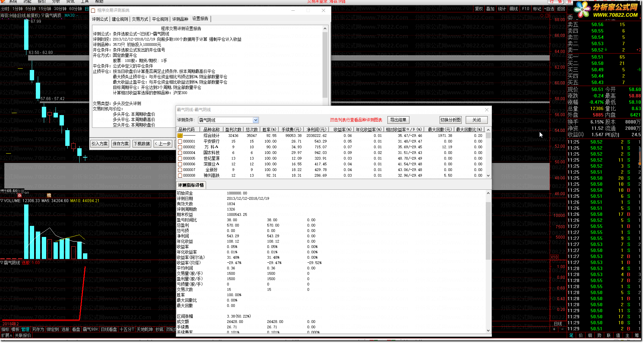
Task: Select the 笔 tab under the tick list
Action: tap(571, 335)
